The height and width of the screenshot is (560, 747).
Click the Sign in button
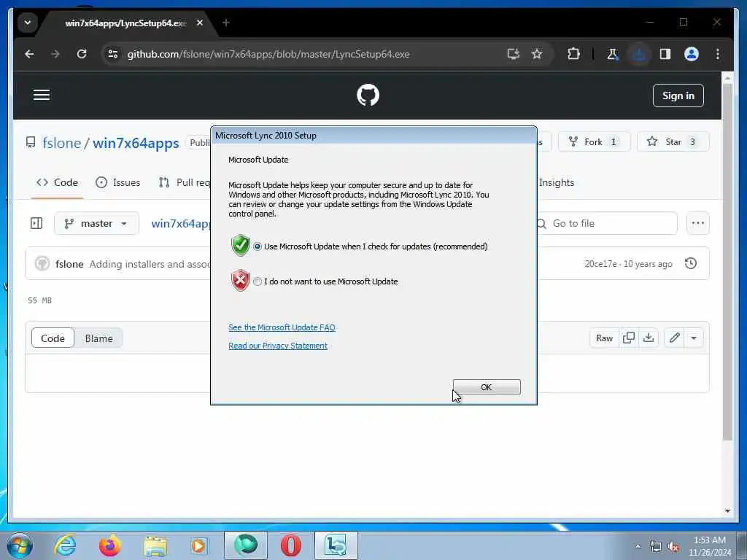[x=678, y=96]
